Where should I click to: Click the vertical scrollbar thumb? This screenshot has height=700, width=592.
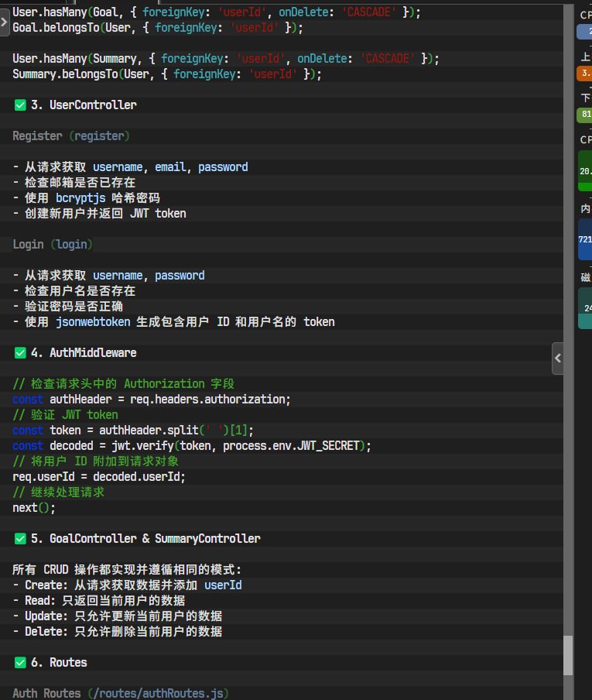coord(568,655)
